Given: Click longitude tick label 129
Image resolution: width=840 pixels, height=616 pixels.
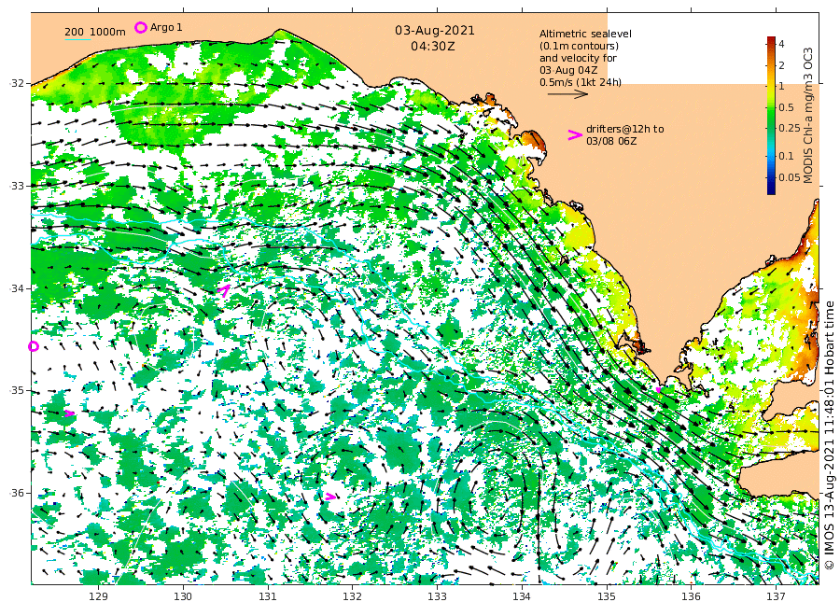Looking at the screenshot, I should point(99,596).
